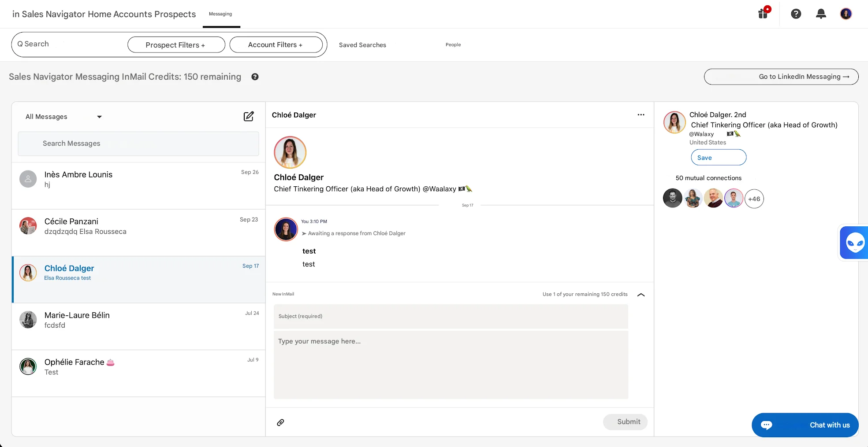Open the gift icon with red badge
This screenshot has width=868, height=447.
tap(764, 13)
